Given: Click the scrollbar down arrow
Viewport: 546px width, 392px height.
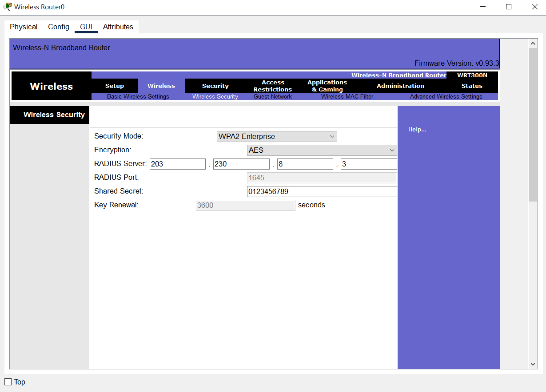Looking at the screenshot, I should pyautogui.click(x=533, y=364).
